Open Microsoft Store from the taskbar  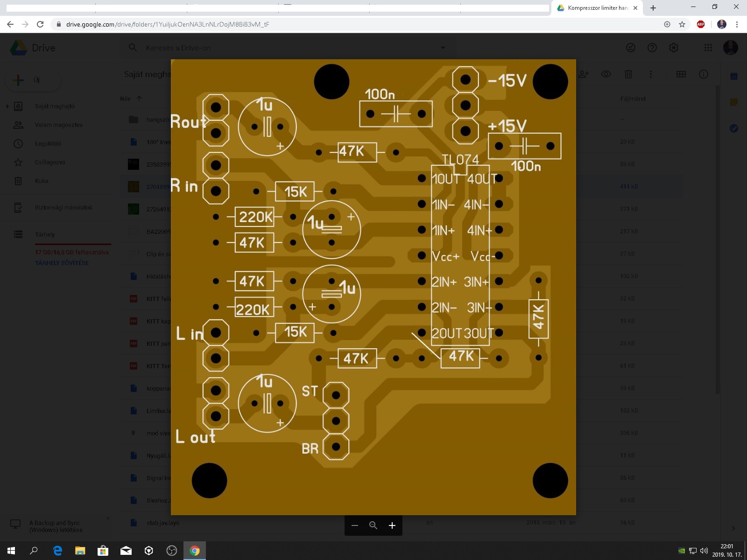tap(103, 551)
